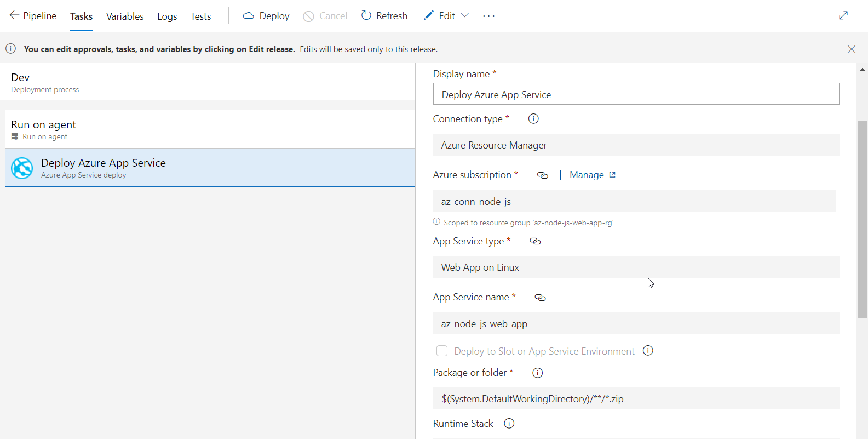Click Azure subscription link settings icon

[x=542, y=175]
